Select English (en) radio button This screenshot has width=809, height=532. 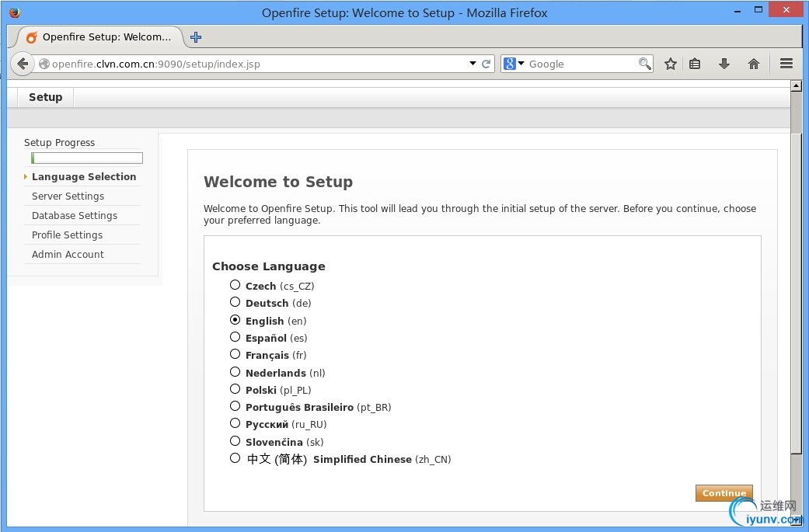235,320
